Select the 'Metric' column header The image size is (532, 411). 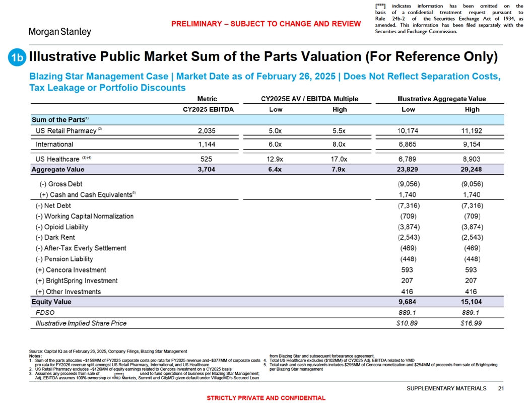(x=207, y=99)
